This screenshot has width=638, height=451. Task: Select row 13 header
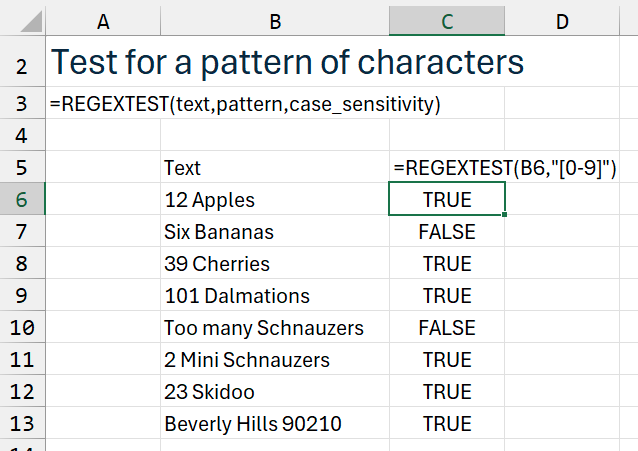[23, 424]
